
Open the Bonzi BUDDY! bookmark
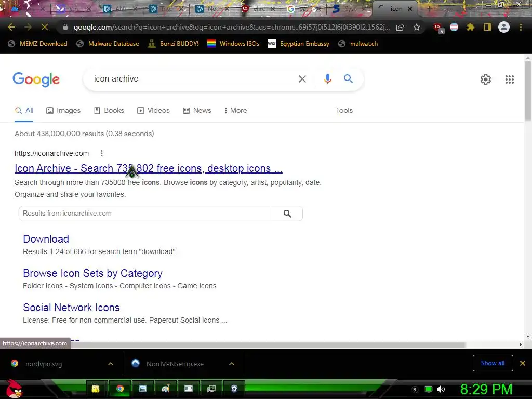[174, 44]
